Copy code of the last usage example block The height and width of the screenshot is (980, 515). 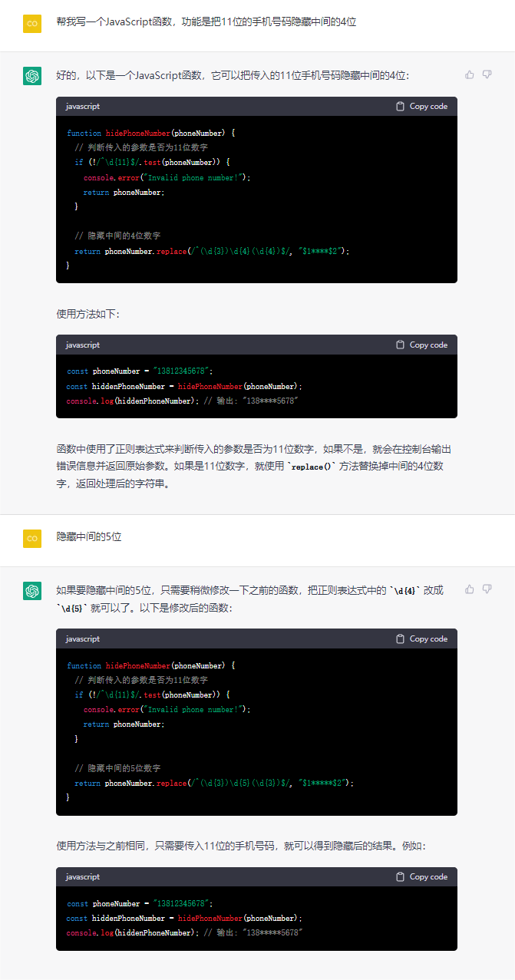421,877
